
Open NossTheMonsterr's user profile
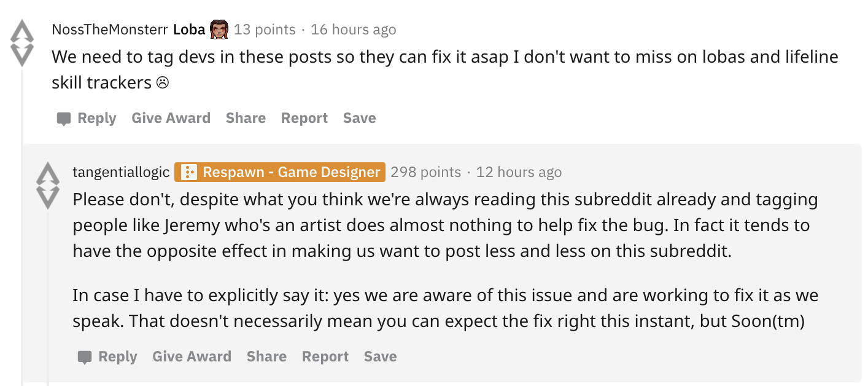(110, 30)
